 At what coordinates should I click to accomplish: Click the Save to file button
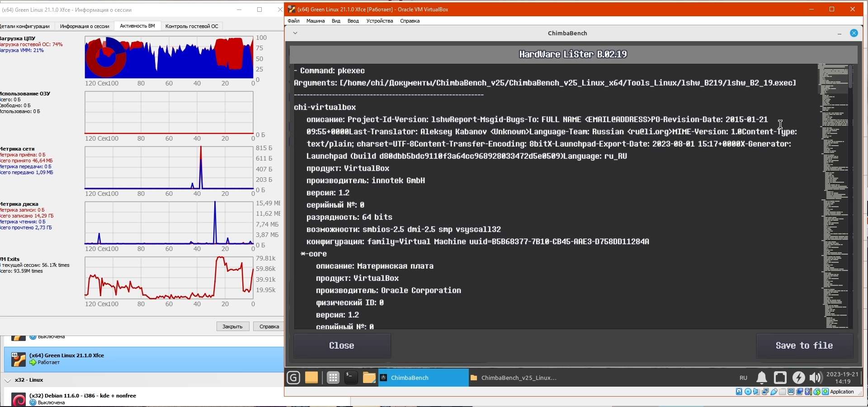click(804, 345)
